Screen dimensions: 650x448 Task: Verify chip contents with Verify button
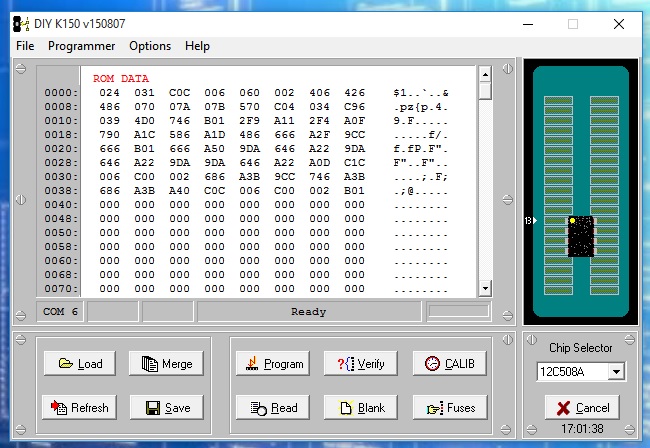(360, 364)
